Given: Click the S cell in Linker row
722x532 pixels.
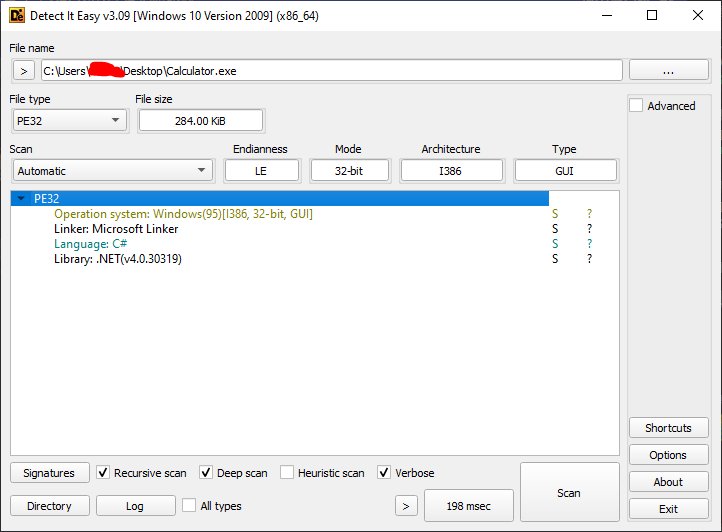Looking at the screenshot, I should [x=555, y=229].
